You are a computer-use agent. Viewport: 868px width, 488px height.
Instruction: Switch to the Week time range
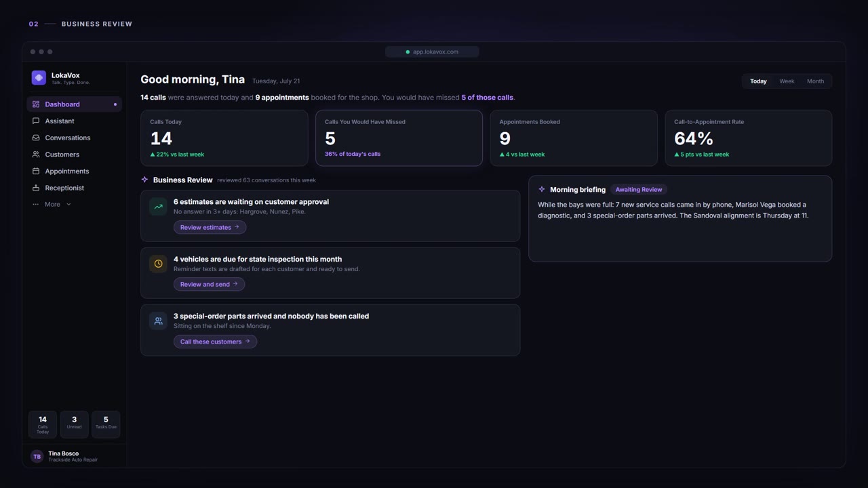pyautogui.click(x=787, y=81)
